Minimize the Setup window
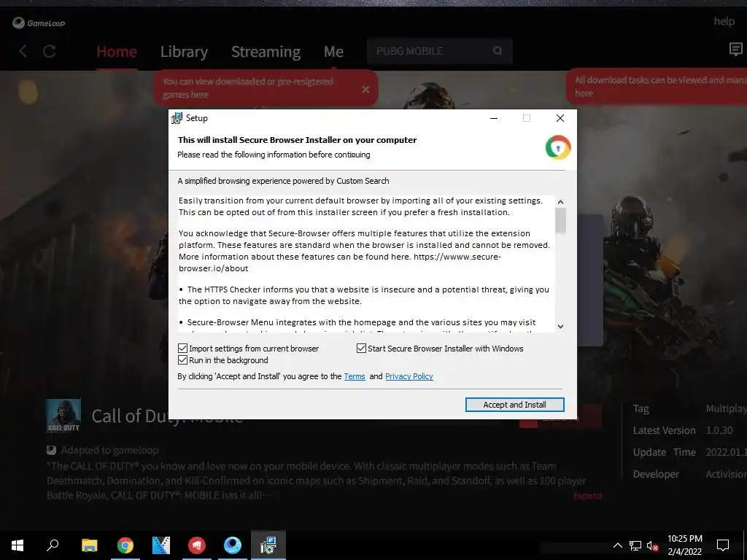Image resolution: width=747 pixels, height=560 pixels. (x=494, y=118)
